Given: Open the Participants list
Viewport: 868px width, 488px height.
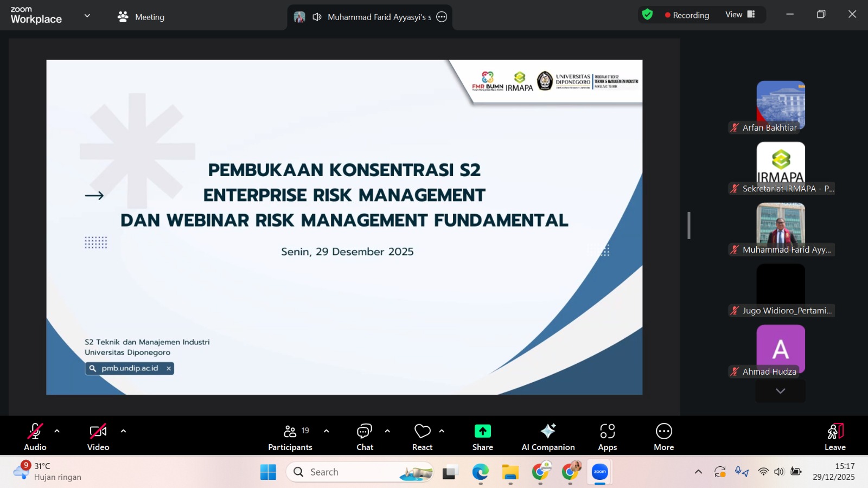Looking at the screenshot, I should 290,436.
